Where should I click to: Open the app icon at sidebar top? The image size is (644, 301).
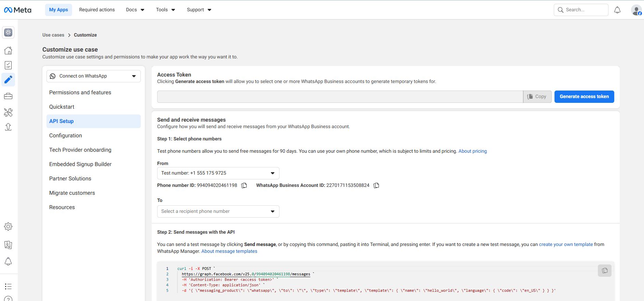point(8,32)
